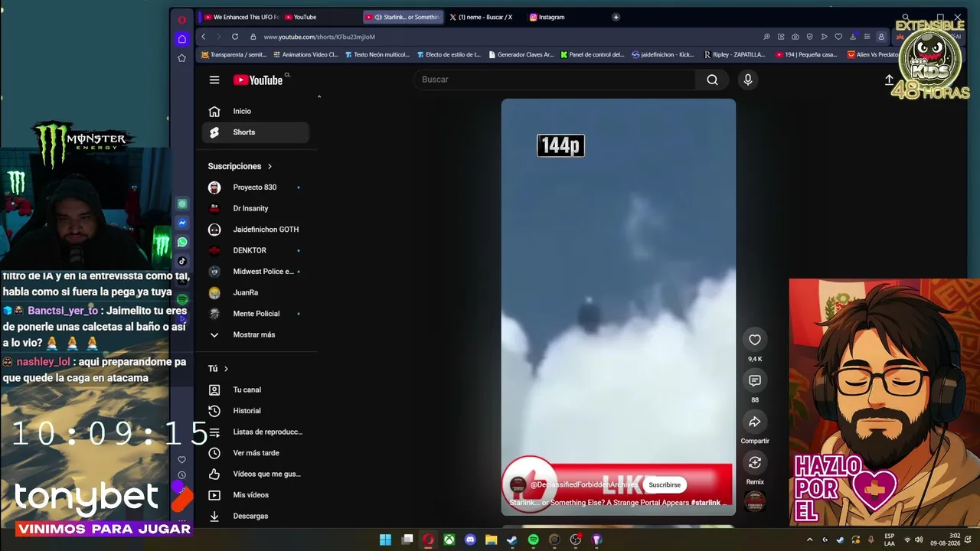Screen dimensions: 980x551
Task: Expand subscriptions with Mostrar más
Action: point(256,334)
